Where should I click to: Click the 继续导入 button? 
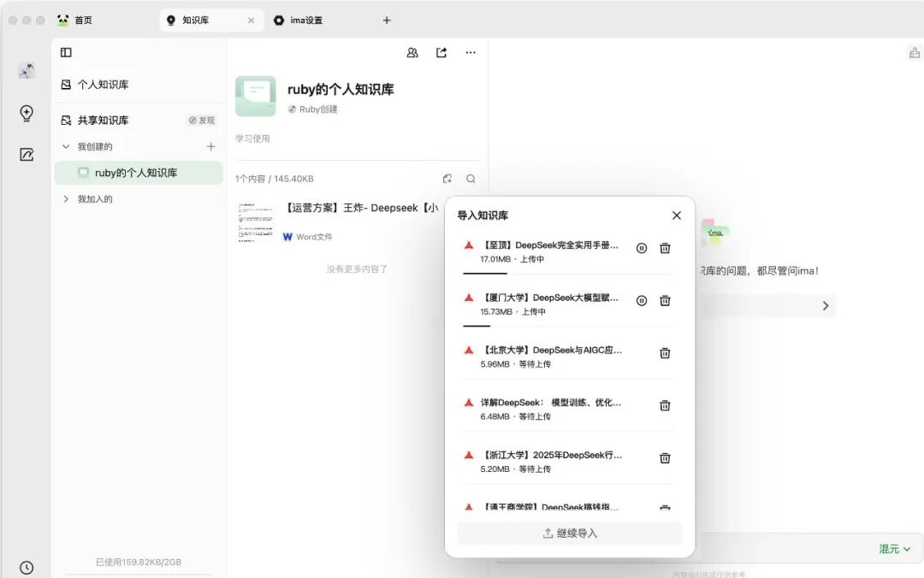pos(569,534)
